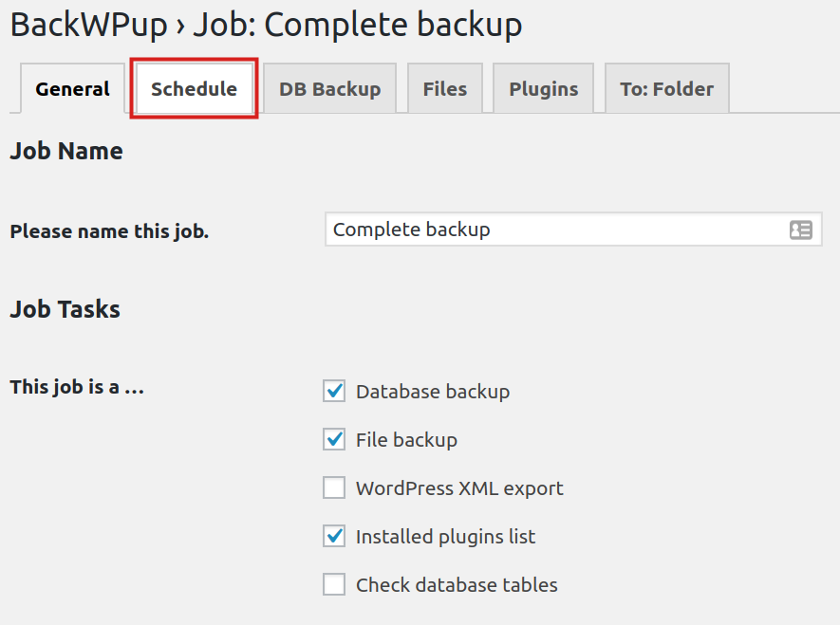This screenshot has width=840, height=625.
Task: Click the "Installed plugins list" label text
Action: coord(445,537)
